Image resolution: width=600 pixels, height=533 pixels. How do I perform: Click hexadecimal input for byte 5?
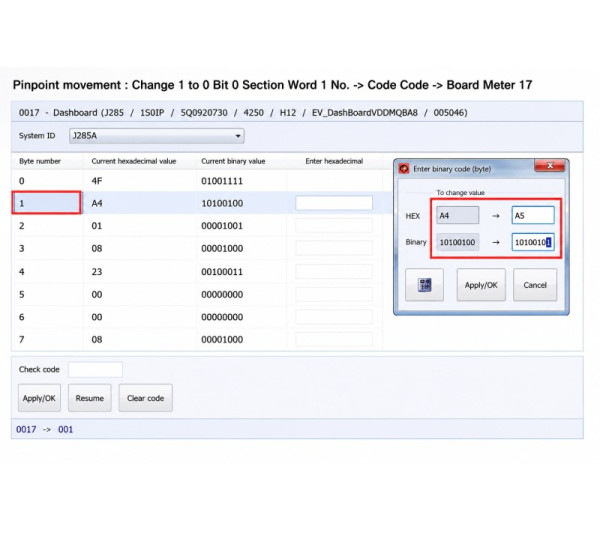[334, 294]
